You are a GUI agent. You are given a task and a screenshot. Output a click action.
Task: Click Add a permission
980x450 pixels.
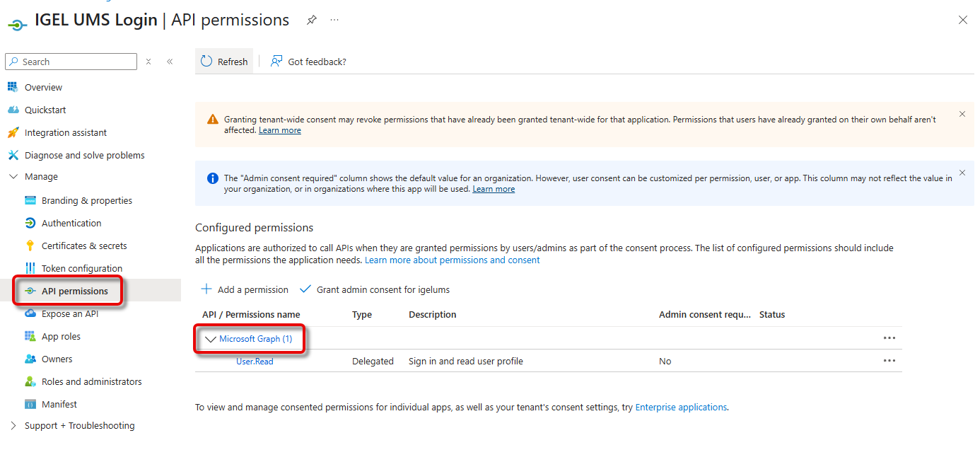tap(245, 289)
